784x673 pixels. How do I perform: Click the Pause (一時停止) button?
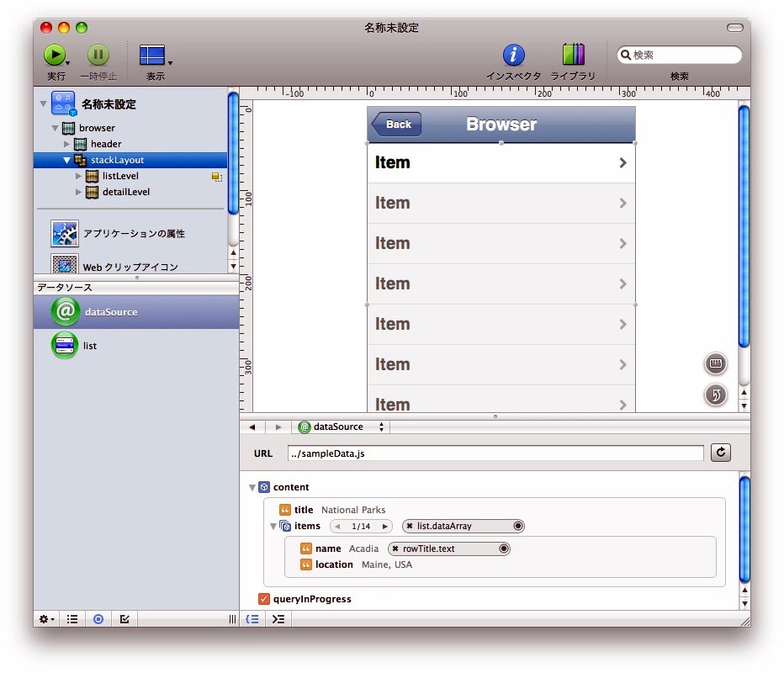(98, 56)
